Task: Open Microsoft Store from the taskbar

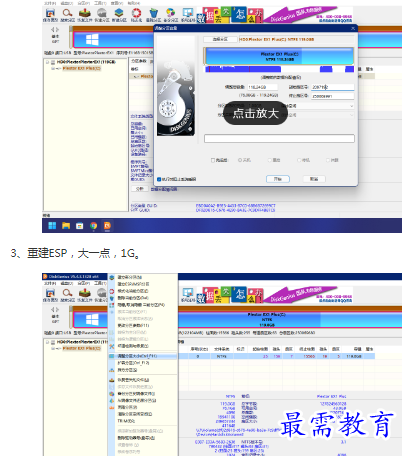Action: (80, 226)
